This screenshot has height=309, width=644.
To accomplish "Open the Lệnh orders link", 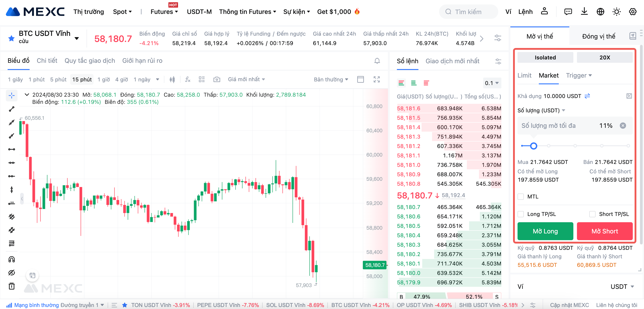I will click(x=525, y=12).
